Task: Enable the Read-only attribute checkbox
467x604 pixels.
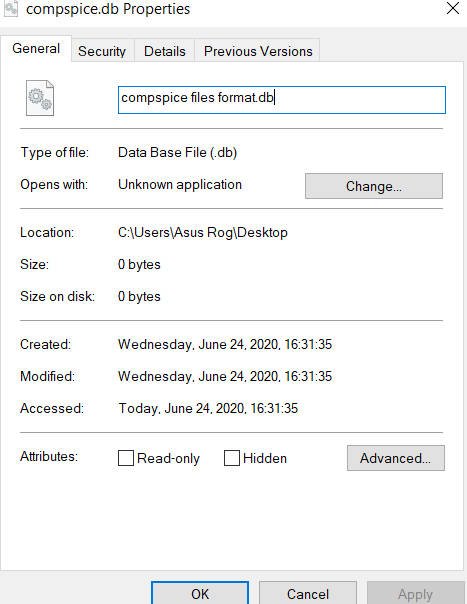Action: (x=126, y=458)
